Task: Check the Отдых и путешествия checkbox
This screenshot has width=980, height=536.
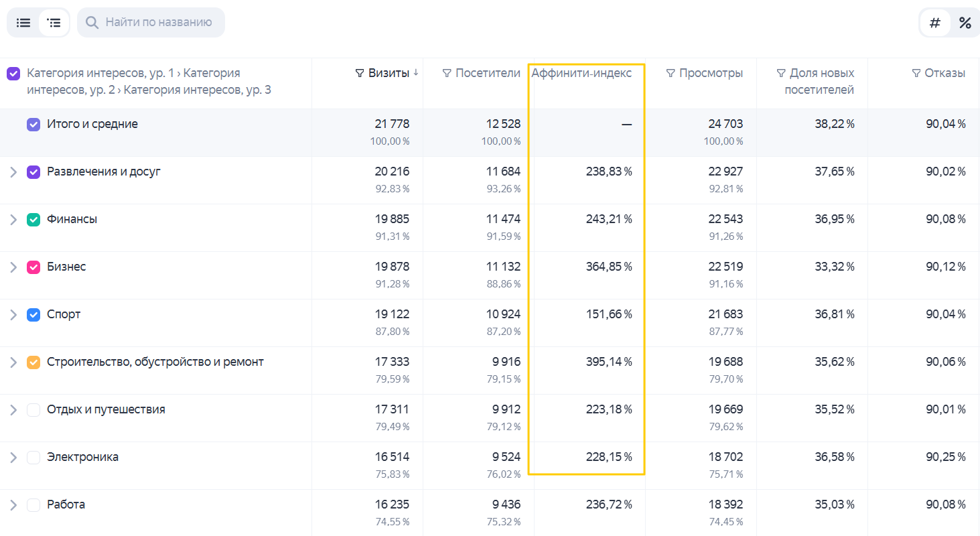Action: pos(33,410)
